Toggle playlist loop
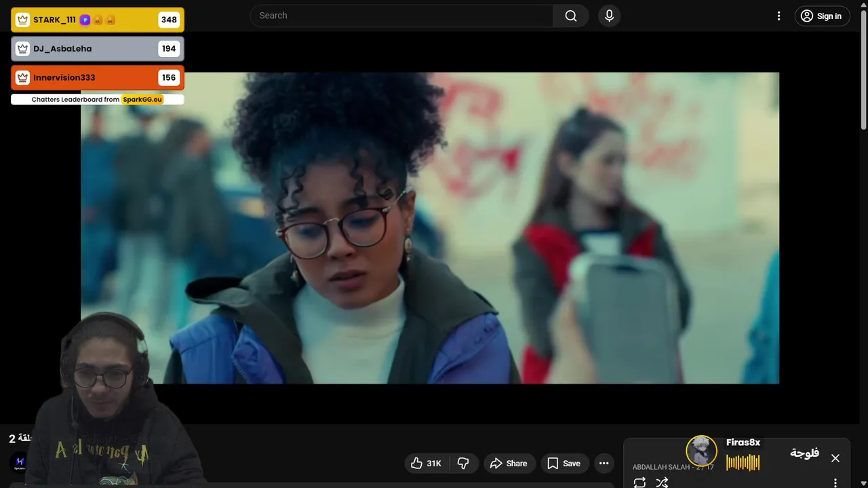868x488 pixels. [x=639, y=483]
